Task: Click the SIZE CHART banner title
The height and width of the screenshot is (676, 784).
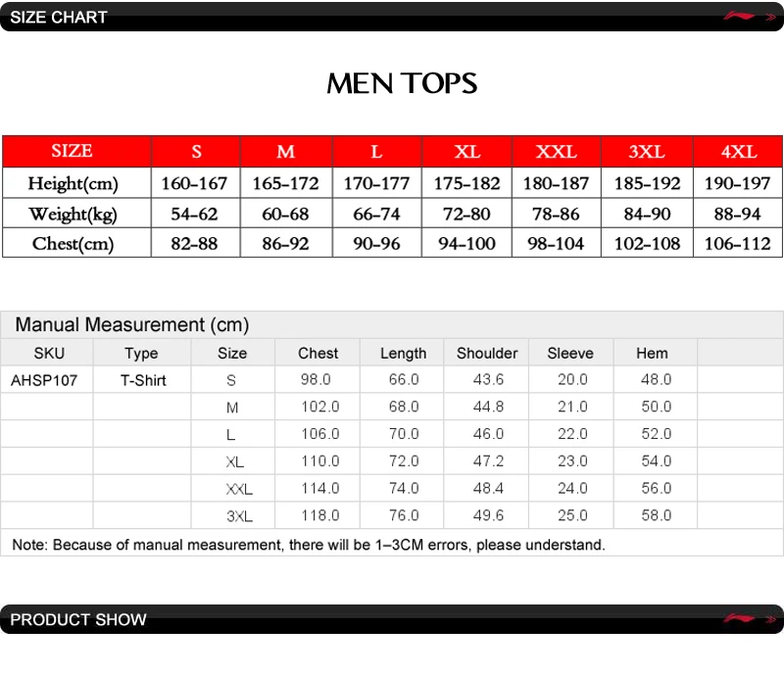Action: tap(59, 17)
